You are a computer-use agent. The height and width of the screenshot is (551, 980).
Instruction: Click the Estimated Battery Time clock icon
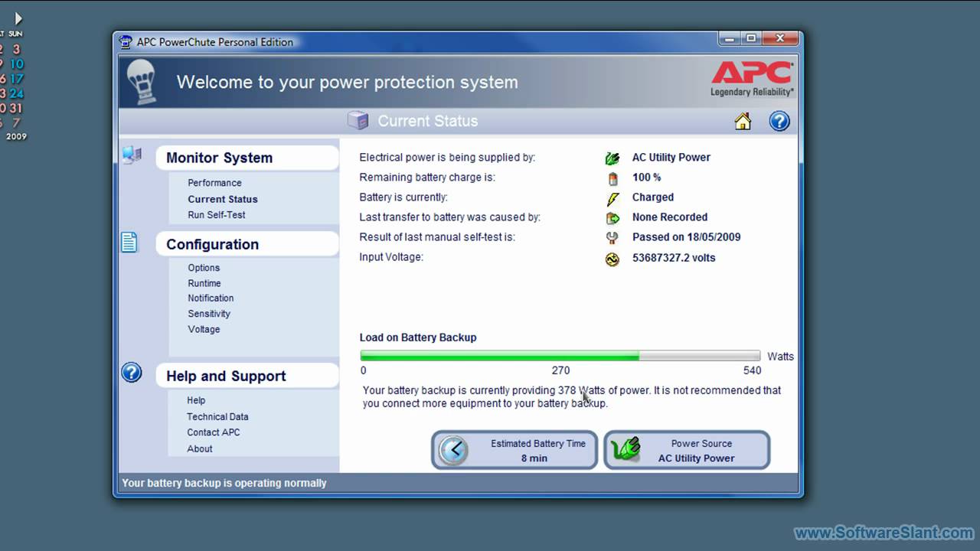point(453,450)
